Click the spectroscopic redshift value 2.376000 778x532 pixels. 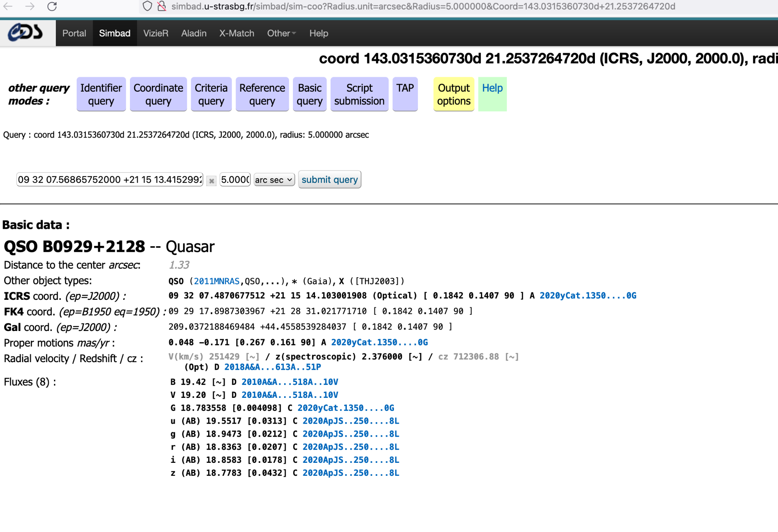pyautogui.click(x=382, y=357)
